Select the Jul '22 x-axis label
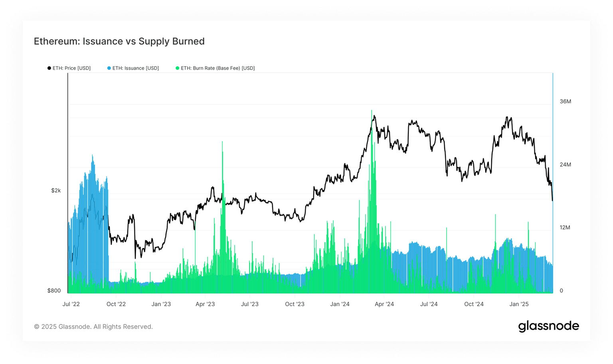Viewport: 613px width, 364px height. [x=71, y=304]
